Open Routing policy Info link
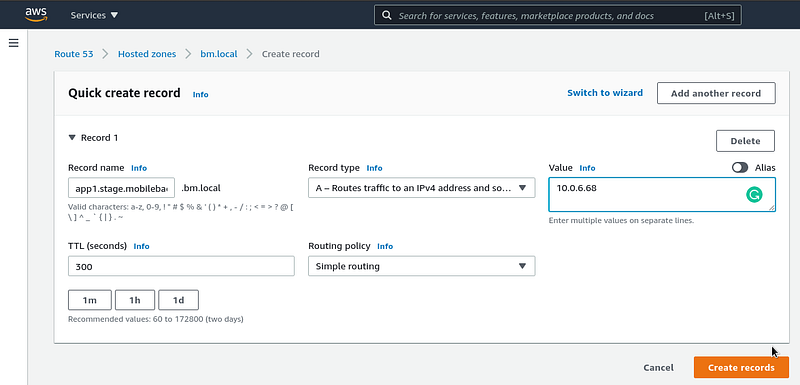Viewport: 800px width, 385px height. 385,246
